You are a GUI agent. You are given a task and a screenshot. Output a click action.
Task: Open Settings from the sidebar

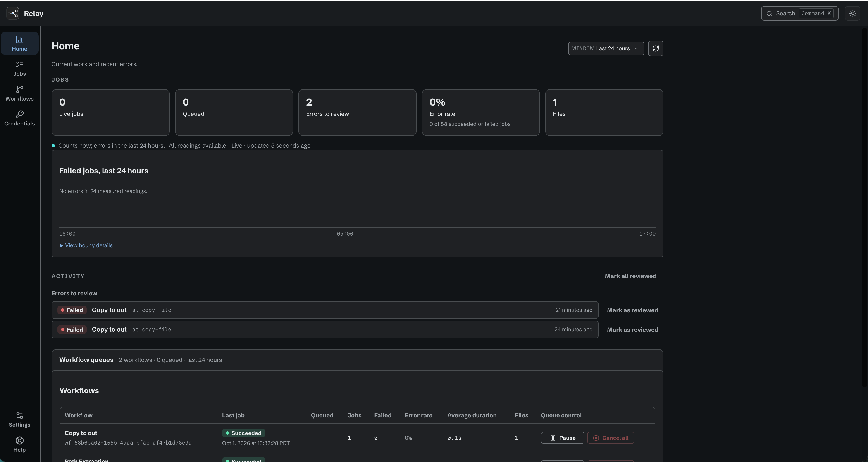(x=19, y=419)
